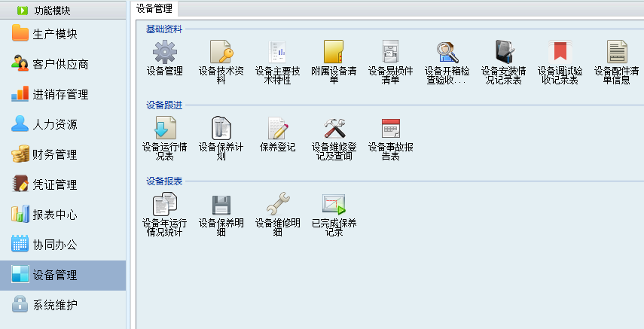Open 设备维修登记及查询 tools icon
Screen dimensions: 644x329
[334, 128]
